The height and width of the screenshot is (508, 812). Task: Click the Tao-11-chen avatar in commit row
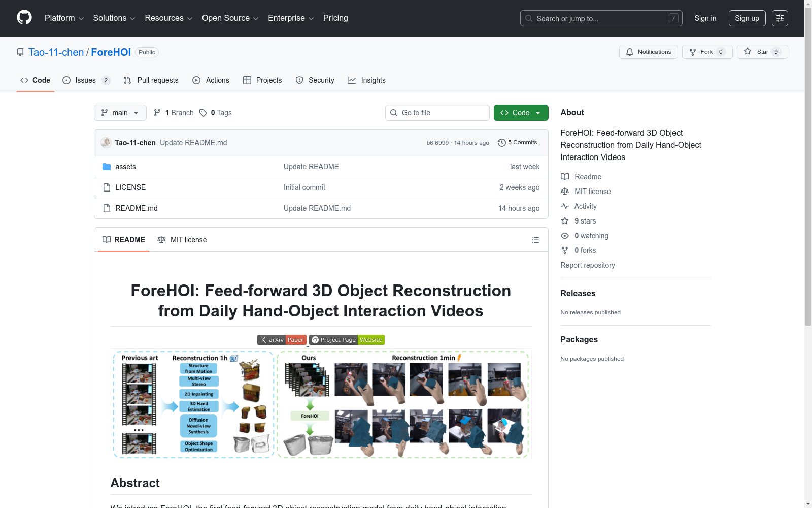(x=106, y=143)
